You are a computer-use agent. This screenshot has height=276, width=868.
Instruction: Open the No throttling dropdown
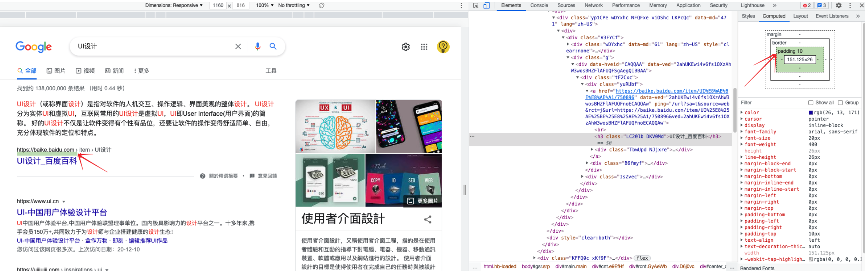[294, 5]
